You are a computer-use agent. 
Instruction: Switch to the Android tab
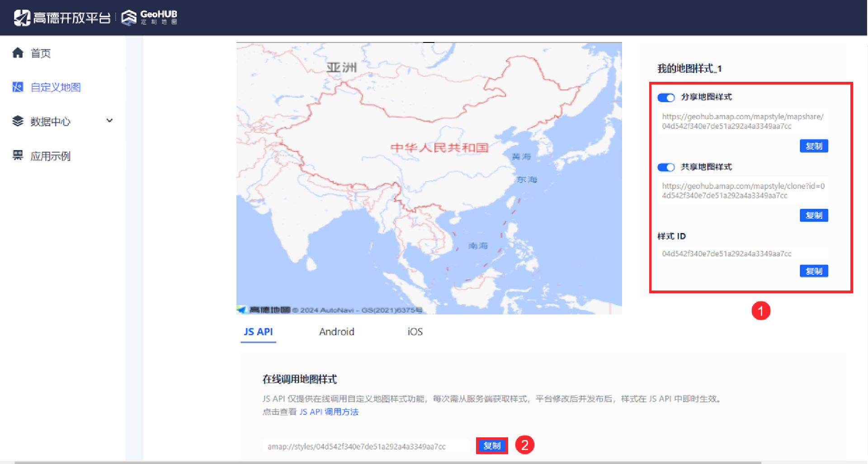click(337, 332)
